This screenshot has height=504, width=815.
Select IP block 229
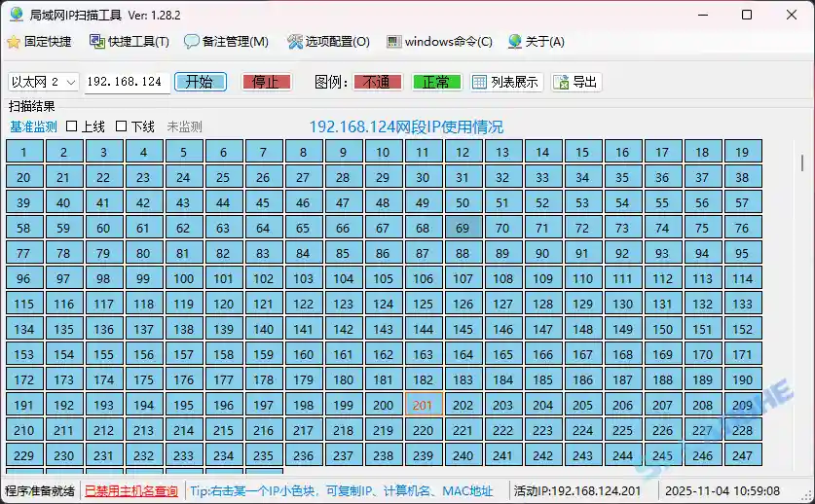pyautogui.click(x=24, y=455)
